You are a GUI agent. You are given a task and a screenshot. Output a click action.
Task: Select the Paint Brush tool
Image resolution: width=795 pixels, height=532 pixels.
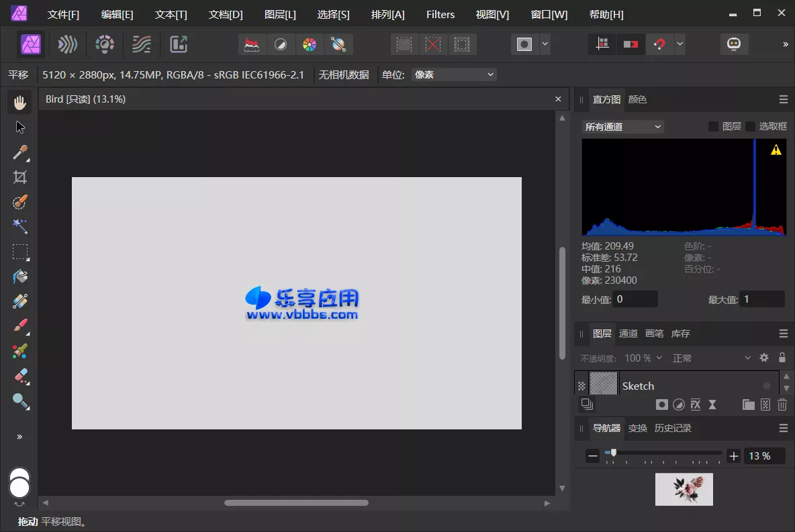pos(19,325)
